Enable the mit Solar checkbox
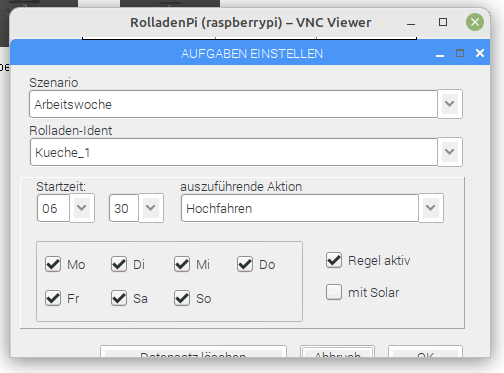 334,292
